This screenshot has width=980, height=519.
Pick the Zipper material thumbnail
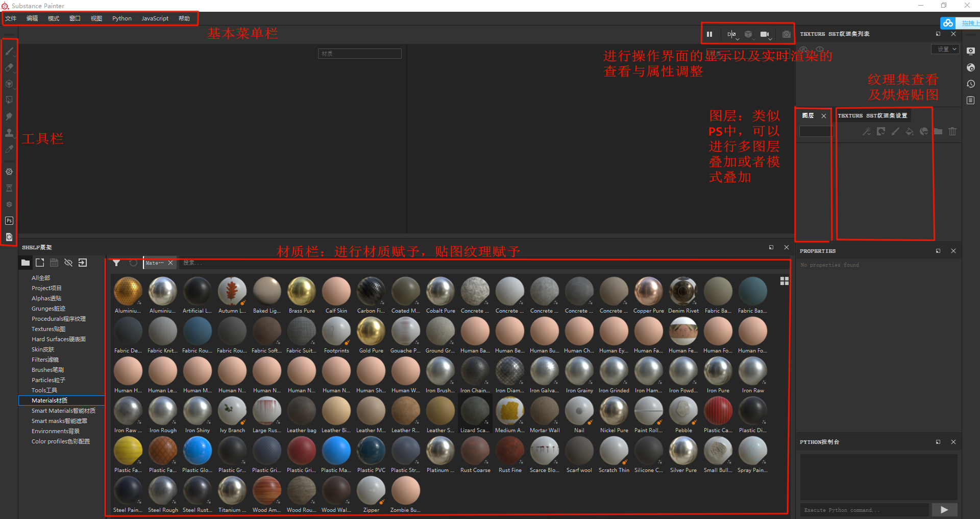coord(371,491)
